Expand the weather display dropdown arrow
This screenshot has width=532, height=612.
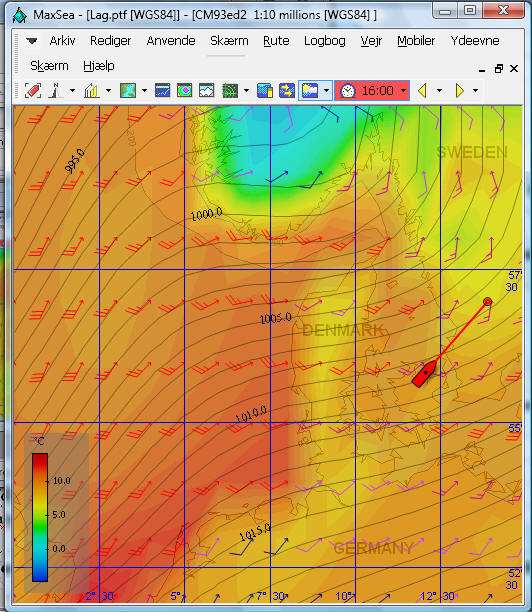(326, 91)
